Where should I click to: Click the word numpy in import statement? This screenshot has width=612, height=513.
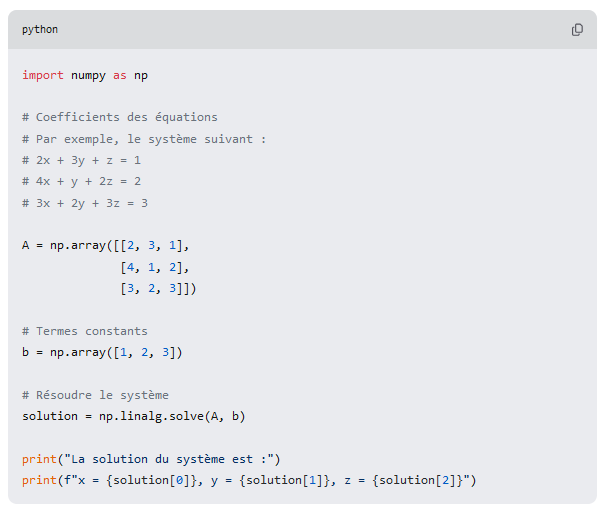88,75
